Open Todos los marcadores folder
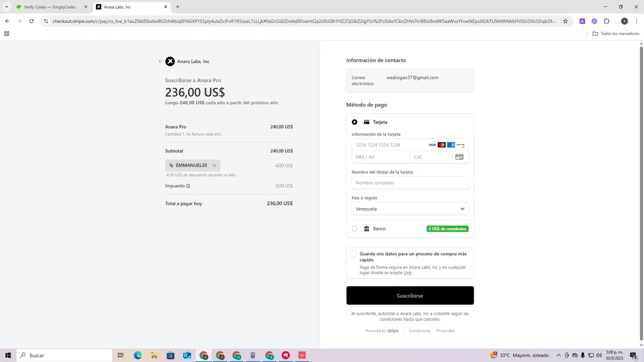 [x=616, y=33]
